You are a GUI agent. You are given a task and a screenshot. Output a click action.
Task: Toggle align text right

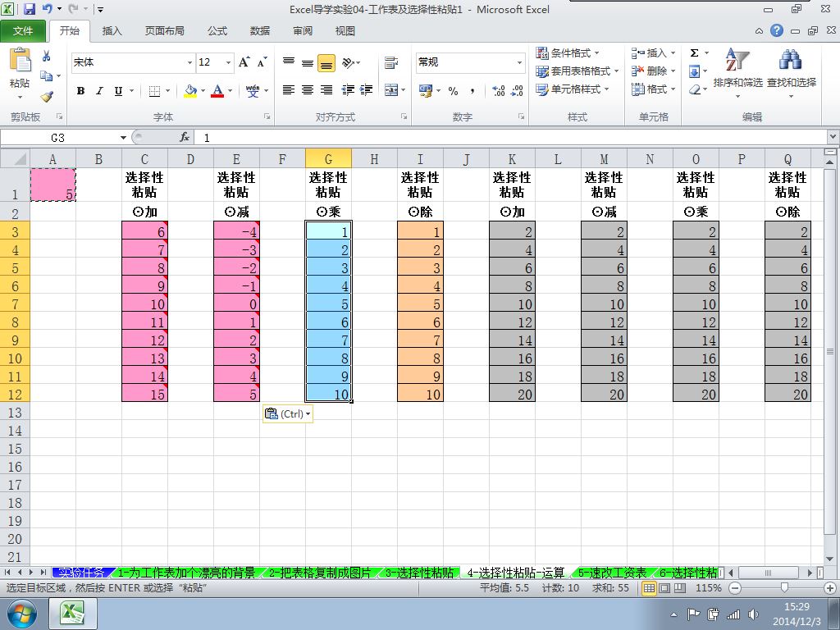[326, 90]
